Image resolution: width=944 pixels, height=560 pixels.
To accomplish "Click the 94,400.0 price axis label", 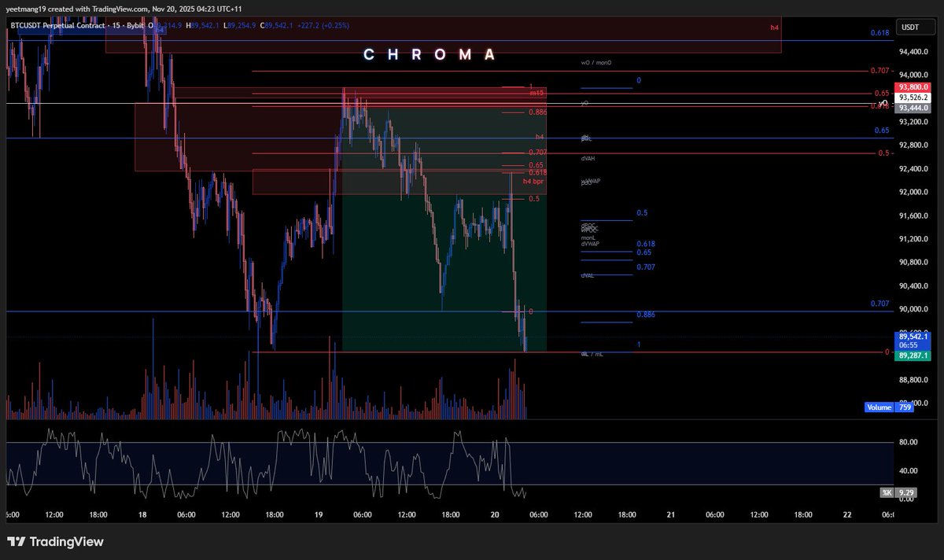I will coord(913,52).
